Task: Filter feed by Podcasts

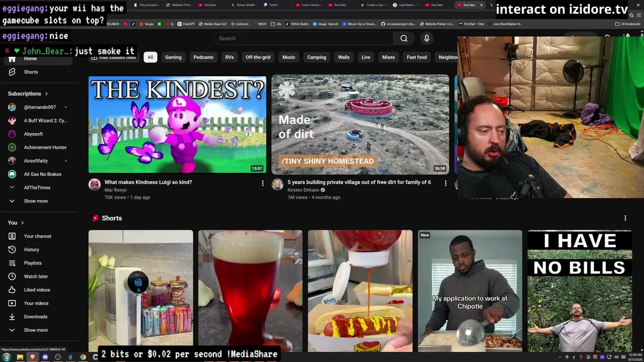Action: tap(203, 57)
